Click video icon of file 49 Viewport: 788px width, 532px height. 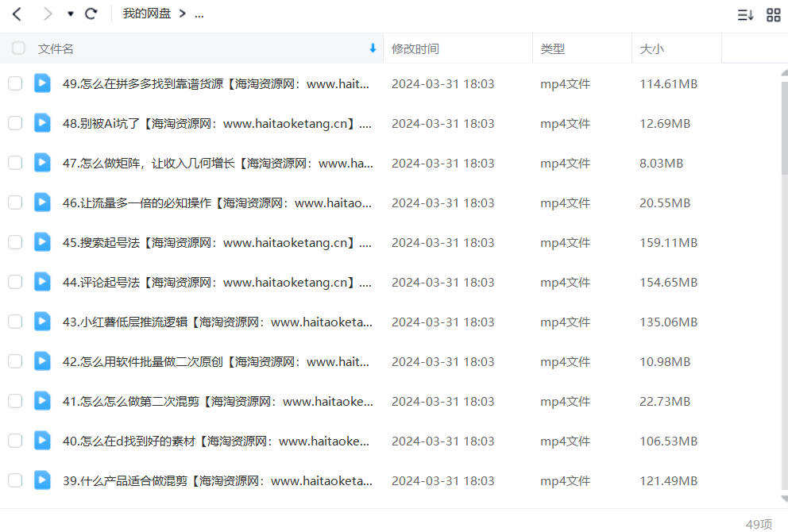[42, 83]
